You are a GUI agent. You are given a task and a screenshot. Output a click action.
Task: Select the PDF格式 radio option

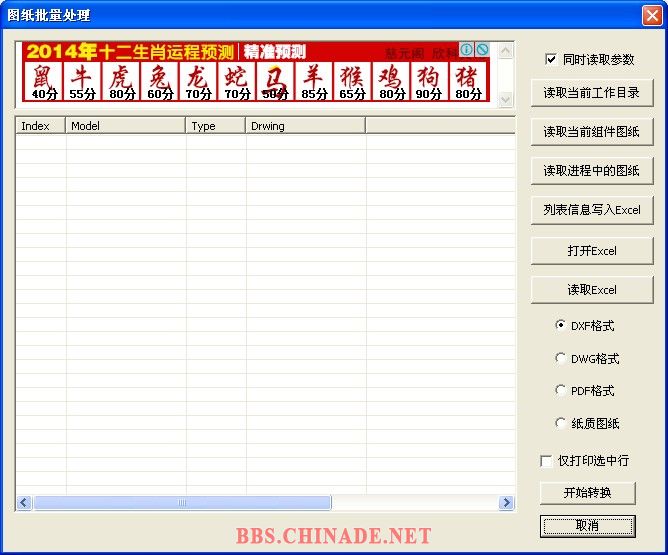(561, 390)
